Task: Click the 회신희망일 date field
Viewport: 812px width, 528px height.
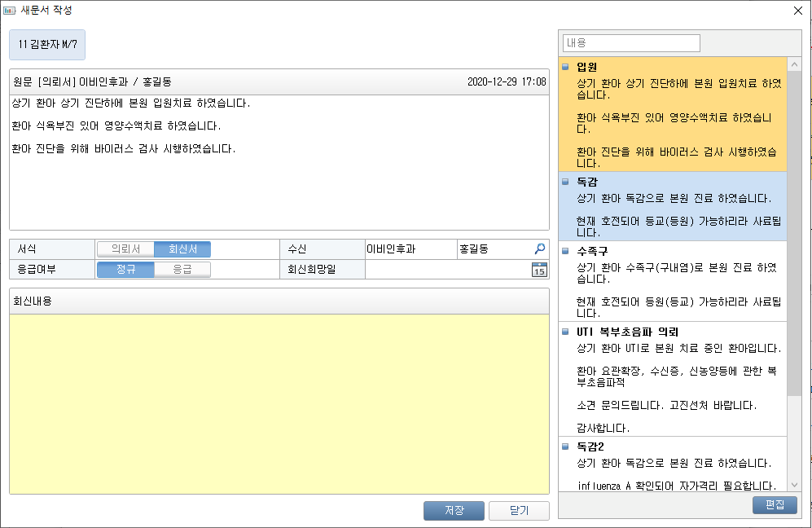Action: coord(446,271)
